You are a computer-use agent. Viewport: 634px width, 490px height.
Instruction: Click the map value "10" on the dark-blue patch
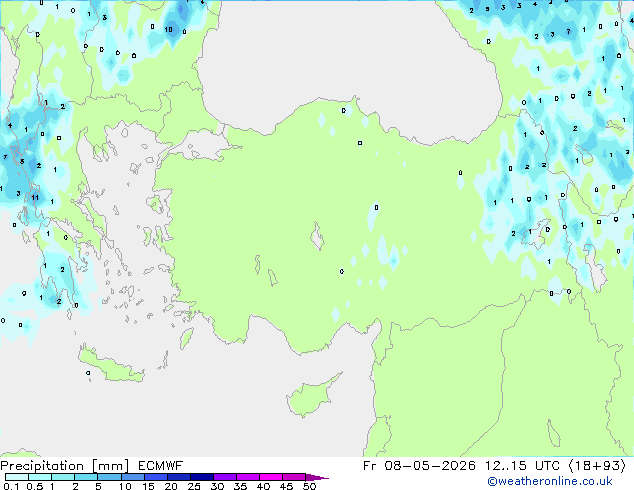[169, 30]
